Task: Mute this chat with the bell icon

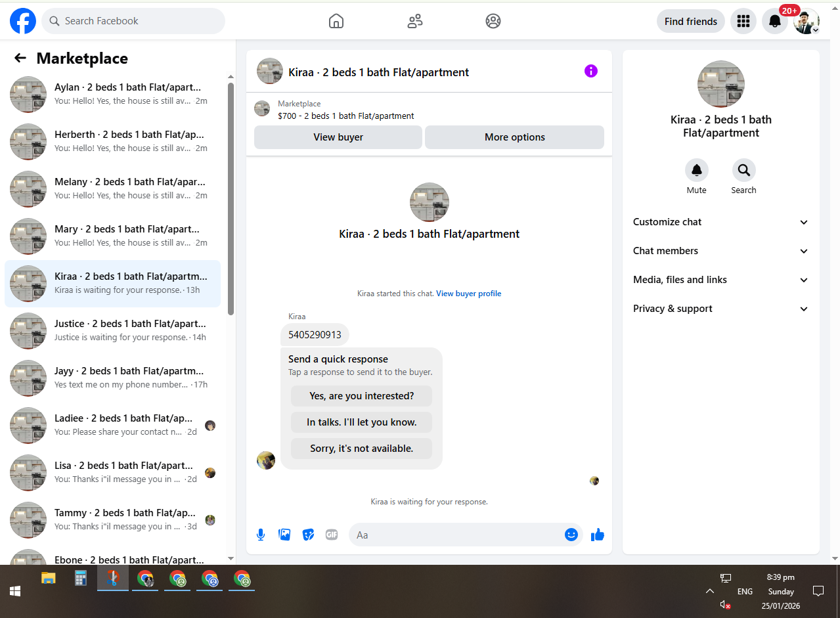Action: click(697, 170)
